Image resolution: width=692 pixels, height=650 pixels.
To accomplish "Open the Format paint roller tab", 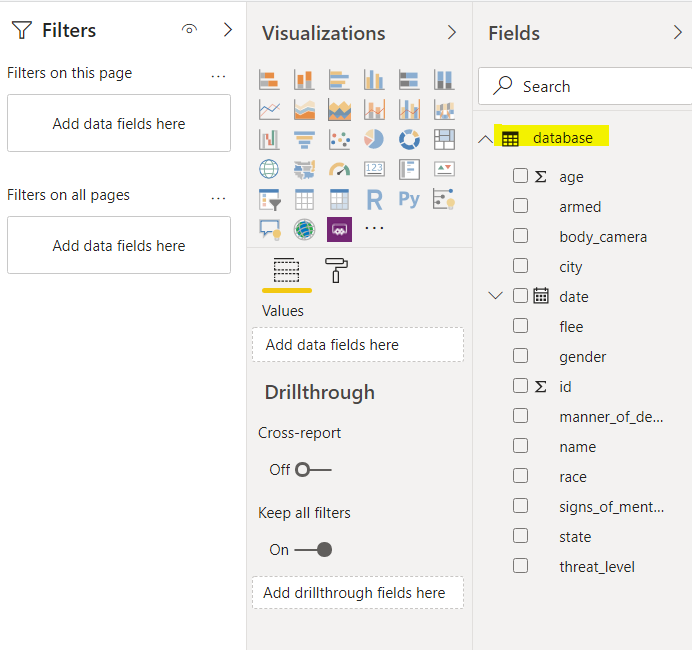I will tap(337, 270).
